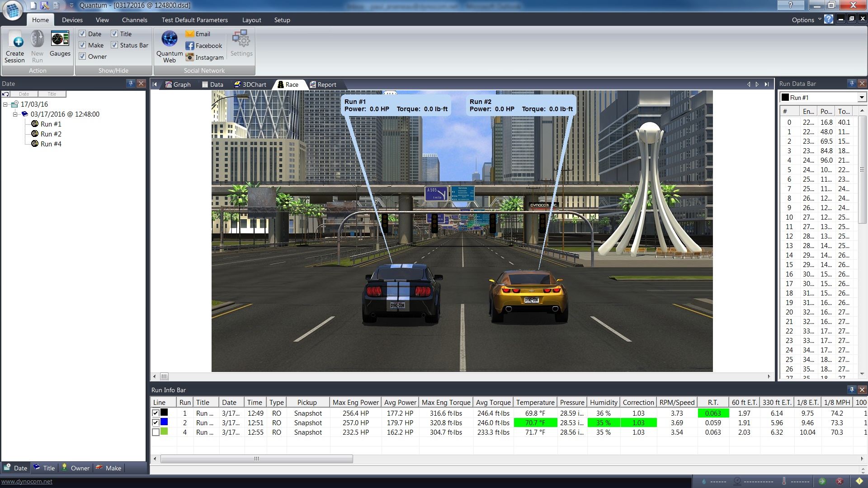
Task: Open the Gauges display
Action: (60, 44)
